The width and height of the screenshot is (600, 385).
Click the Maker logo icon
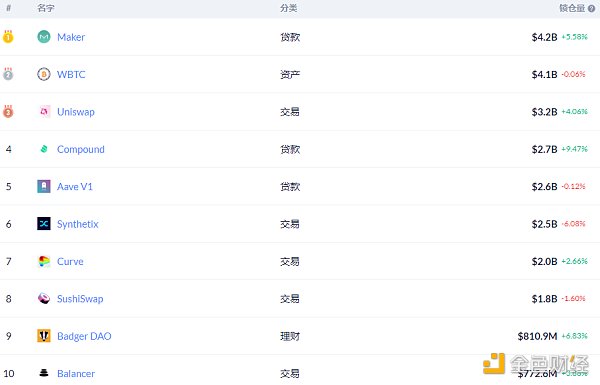click(x=44, y=37)
